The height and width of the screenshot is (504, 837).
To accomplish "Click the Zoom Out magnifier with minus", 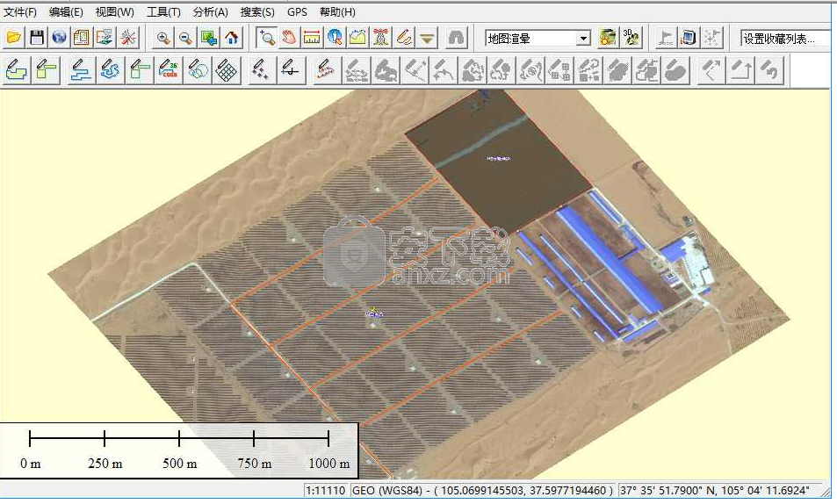I will pyautogui.click(x=186, y=38).
